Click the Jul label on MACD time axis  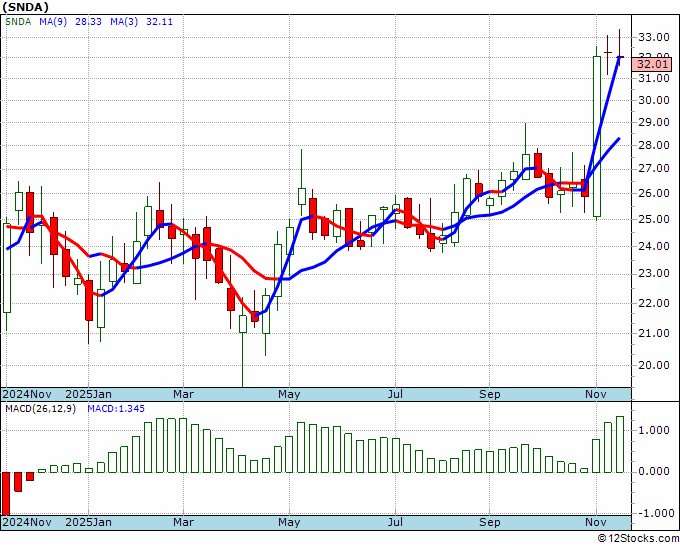[x=395, y=522]
